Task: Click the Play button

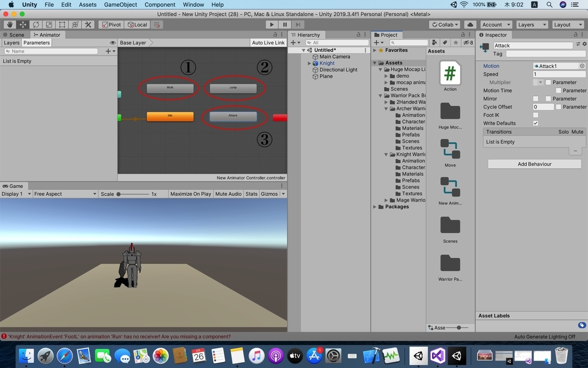Action: pyautogui.click(x=272, y=25)
